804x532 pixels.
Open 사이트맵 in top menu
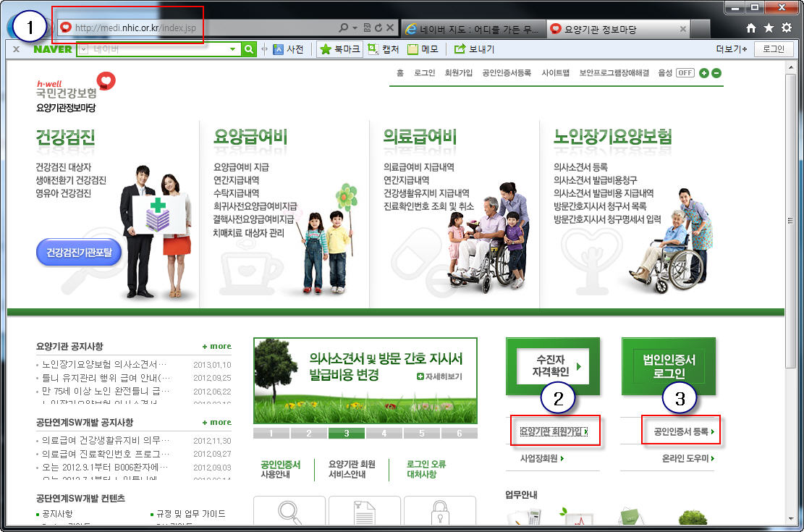tap(555, 73)
